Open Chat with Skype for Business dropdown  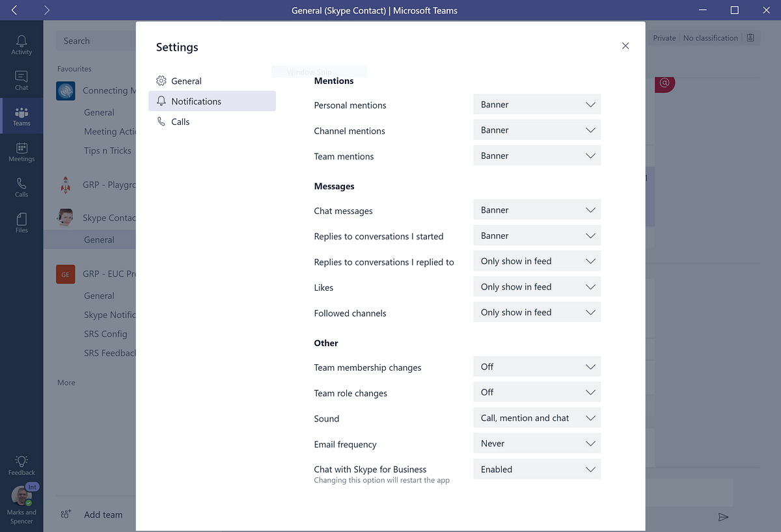tap(537, 469)
